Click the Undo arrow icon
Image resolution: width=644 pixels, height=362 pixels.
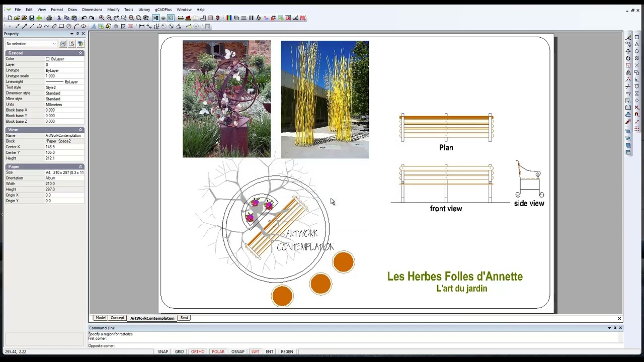[x=84, y=18]
